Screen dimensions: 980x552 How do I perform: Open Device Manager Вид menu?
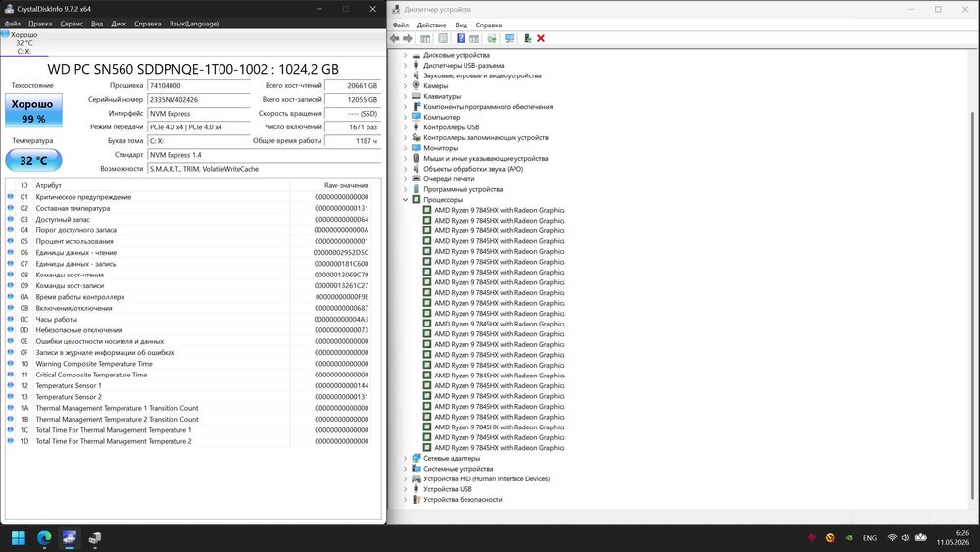pyautogui.click(x=462, y=25)
